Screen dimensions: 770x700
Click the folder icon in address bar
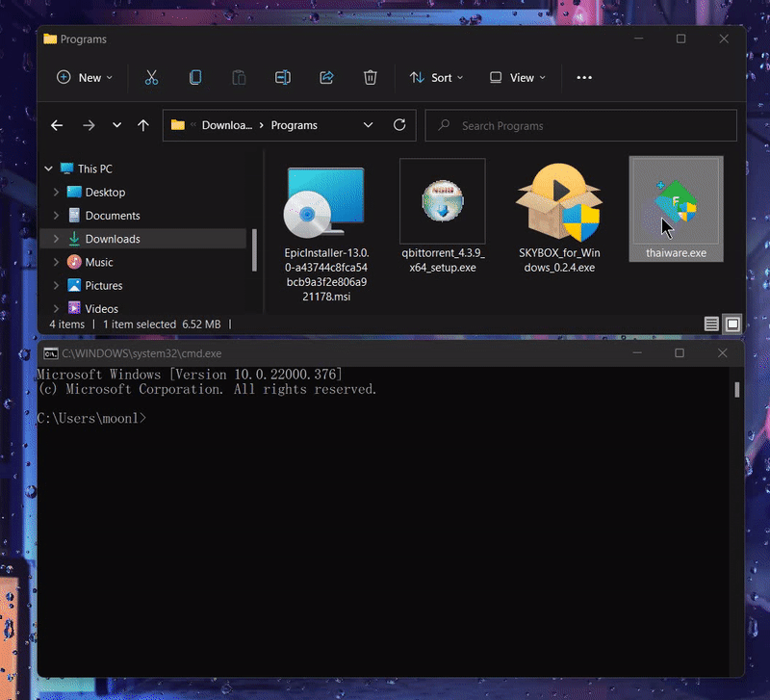[x=178, y=125]
